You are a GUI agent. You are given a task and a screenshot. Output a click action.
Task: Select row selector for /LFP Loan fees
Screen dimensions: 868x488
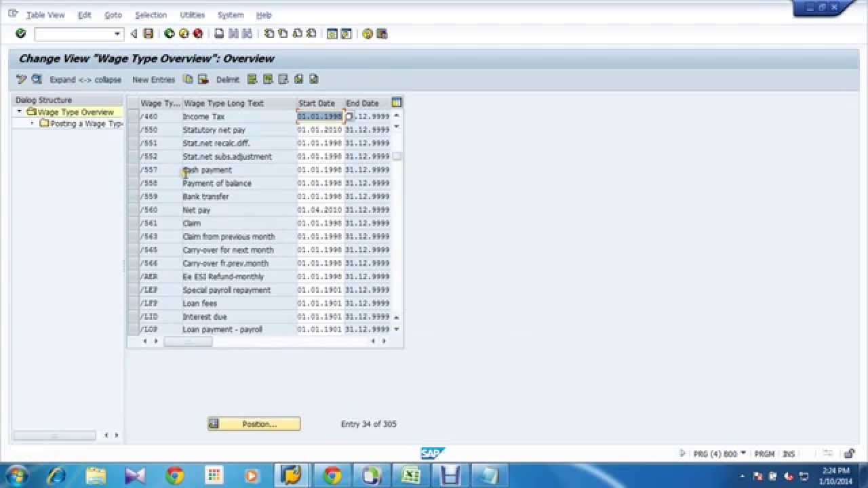coord(133,303)
